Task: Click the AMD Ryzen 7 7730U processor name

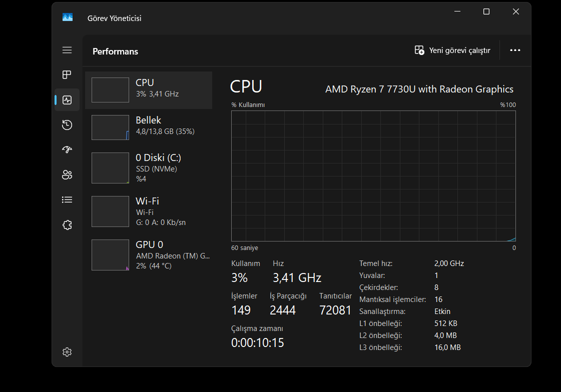Action: tap(419, 89)
